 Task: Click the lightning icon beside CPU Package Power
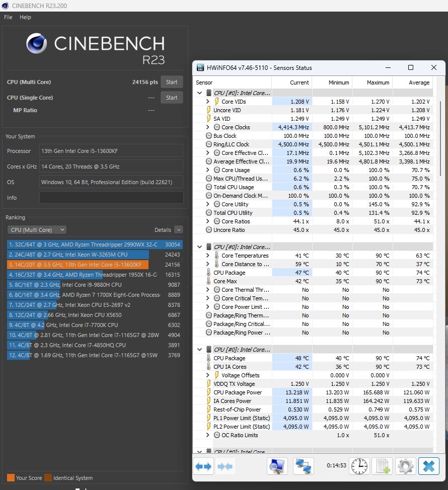(x=208, y=392)
